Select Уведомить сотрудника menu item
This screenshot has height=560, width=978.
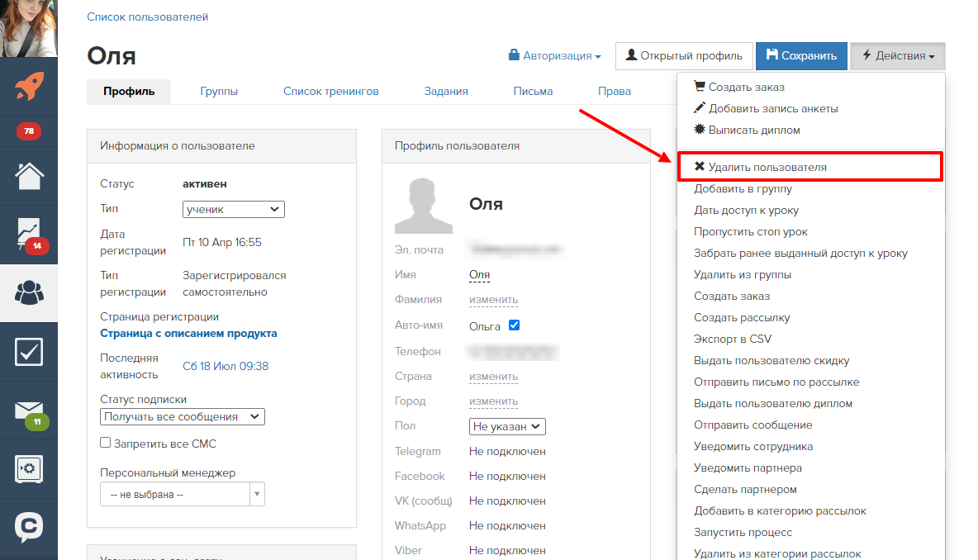click(x=752, y=447)
